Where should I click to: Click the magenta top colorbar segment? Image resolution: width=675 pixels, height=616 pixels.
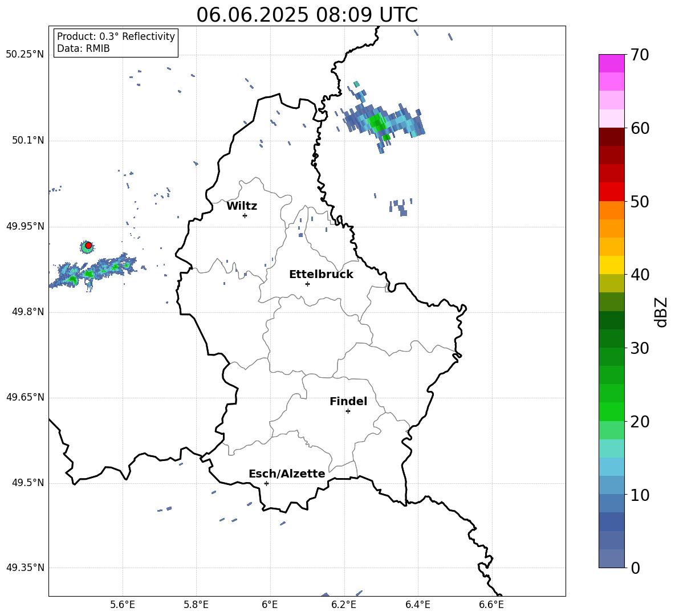click(611, 63)
